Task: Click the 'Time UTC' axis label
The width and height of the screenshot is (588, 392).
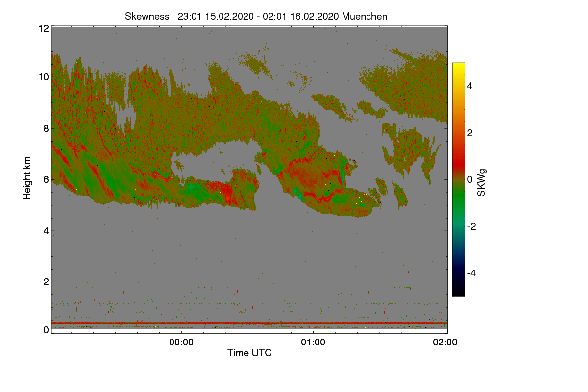Action: (249, 353)
